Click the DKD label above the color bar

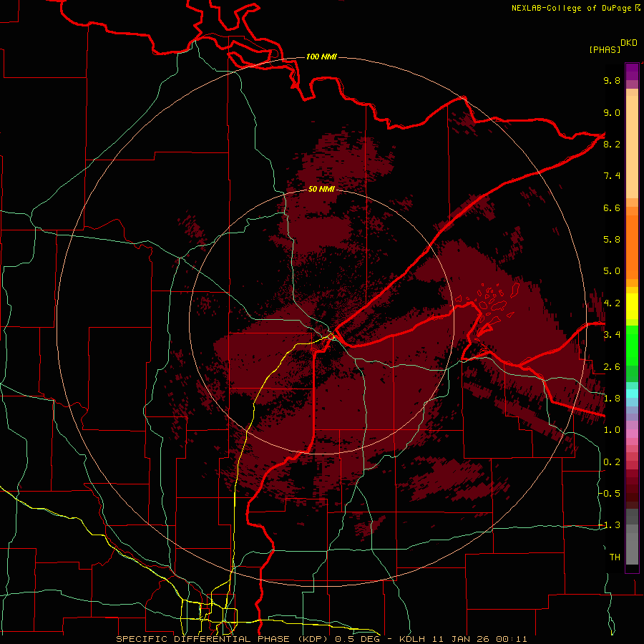pos(629,43)
